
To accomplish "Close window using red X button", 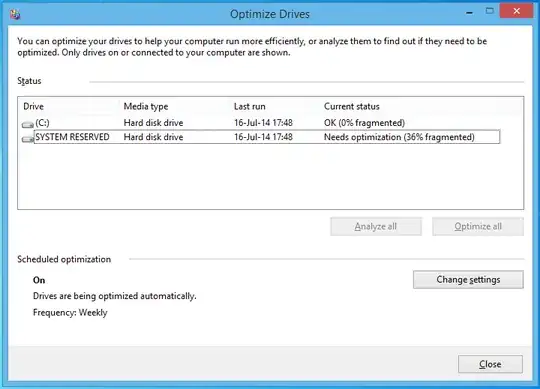I will [x=516, y=11].
